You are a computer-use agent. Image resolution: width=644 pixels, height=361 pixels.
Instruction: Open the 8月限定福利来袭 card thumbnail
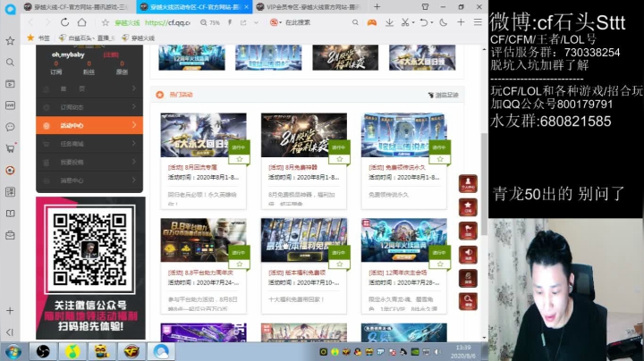click(304, 135)
